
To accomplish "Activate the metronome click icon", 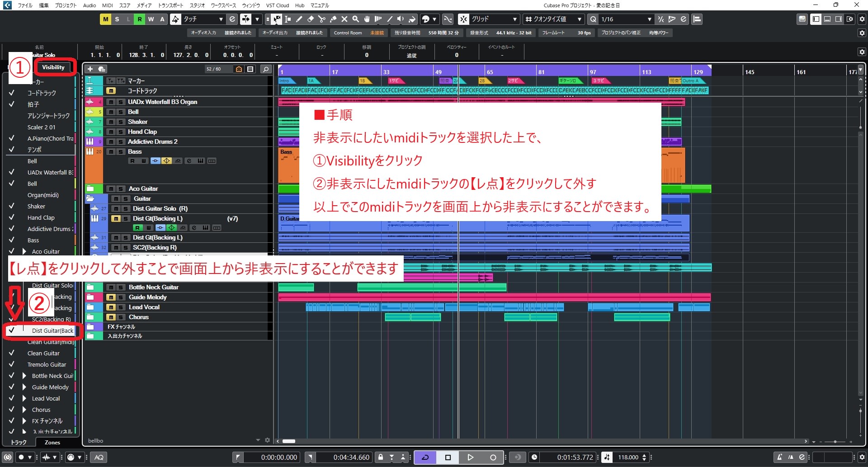I will 780,457.
